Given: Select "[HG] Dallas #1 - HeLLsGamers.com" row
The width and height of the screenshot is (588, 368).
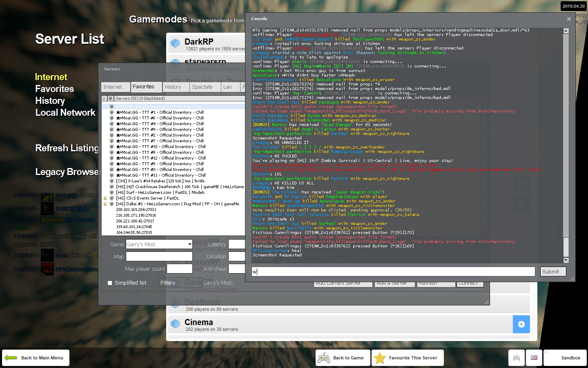Looking at the screenshot, I should point(174,204).
